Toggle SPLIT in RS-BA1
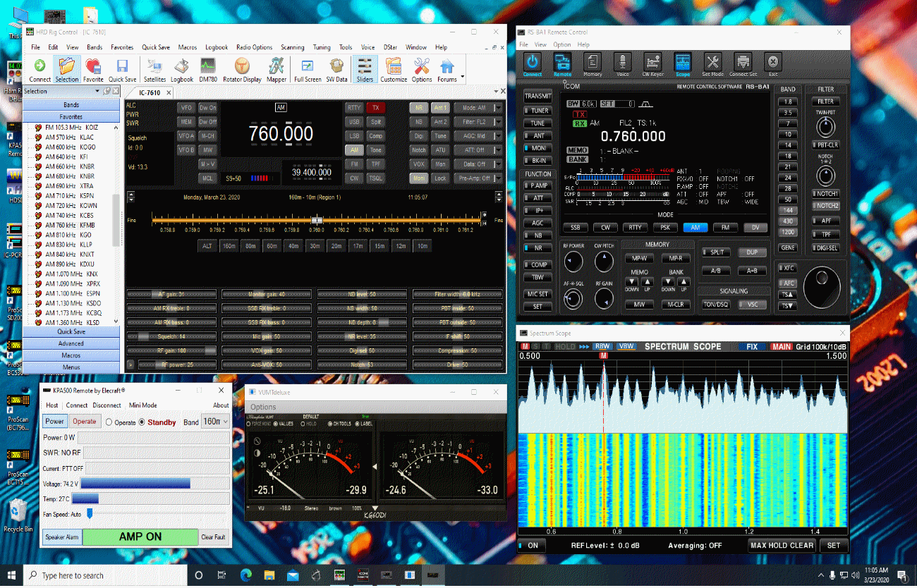The height and width of the screenshot is (588, 917). tap(715, 252)
